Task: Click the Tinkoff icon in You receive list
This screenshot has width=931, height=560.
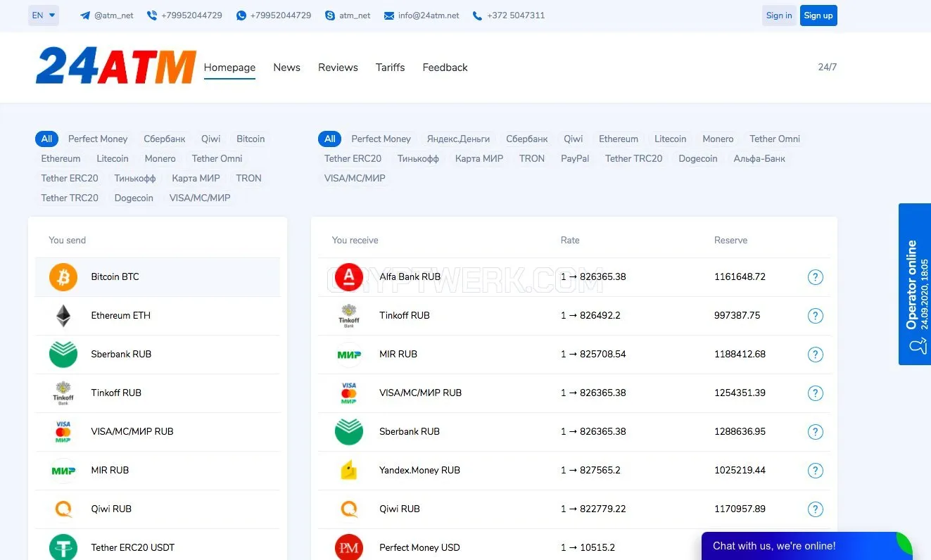Action: coord(349,316)
